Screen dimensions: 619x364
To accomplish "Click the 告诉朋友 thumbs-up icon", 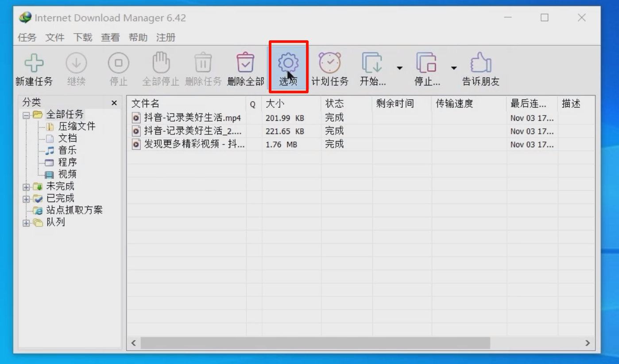I will click(481, 63).
